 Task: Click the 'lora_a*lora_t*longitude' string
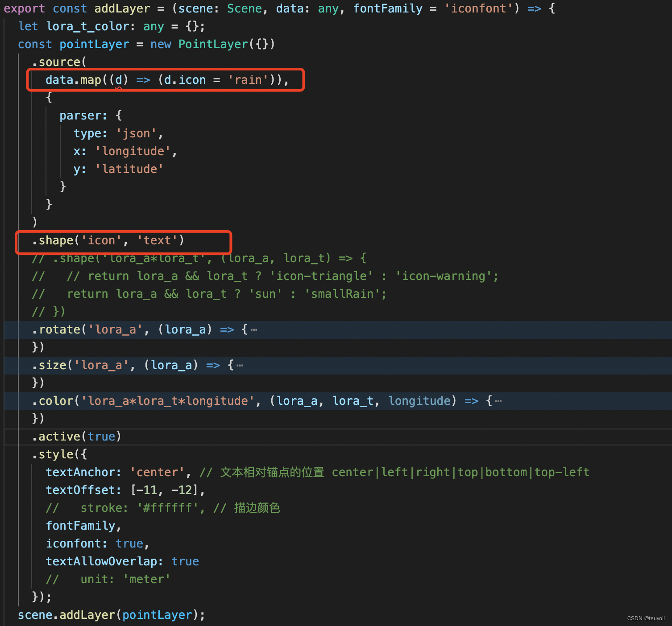click(168, 401)
